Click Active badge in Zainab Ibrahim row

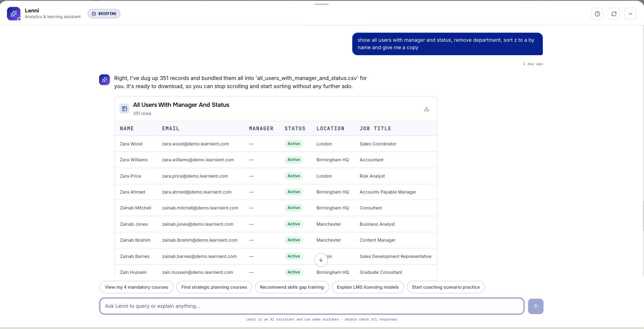coord(294,240)
